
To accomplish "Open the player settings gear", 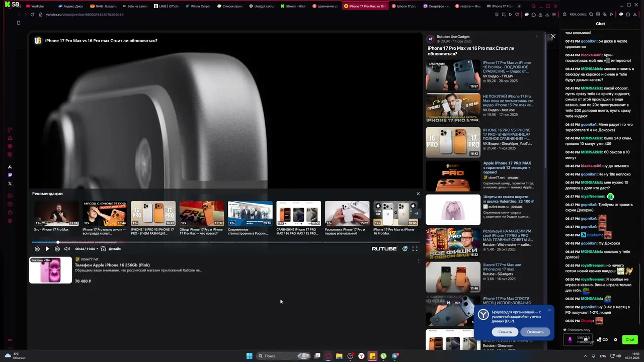I will click(405, 249).
